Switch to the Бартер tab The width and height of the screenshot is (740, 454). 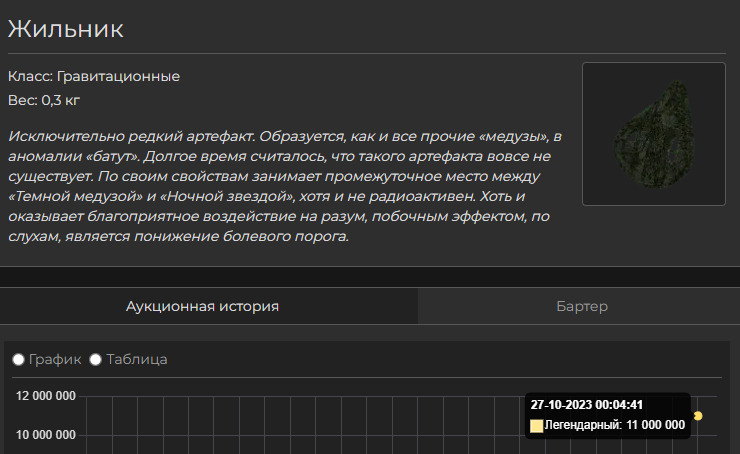coord(581,306)
